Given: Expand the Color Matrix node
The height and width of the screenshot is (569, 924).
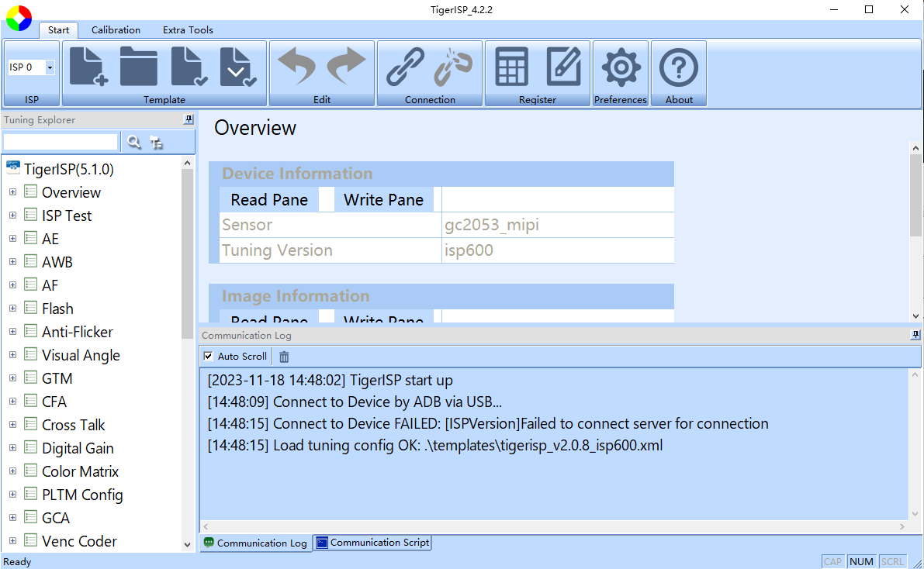Looking at the screenshot, I should pyautogui.click(x=12, y=471).
